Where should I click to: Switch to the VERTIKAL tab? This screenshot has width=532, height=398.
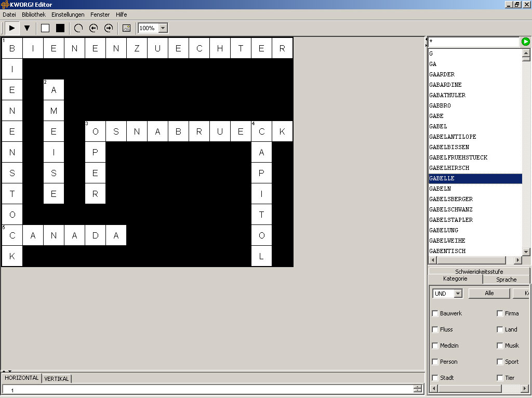point(57,379)
